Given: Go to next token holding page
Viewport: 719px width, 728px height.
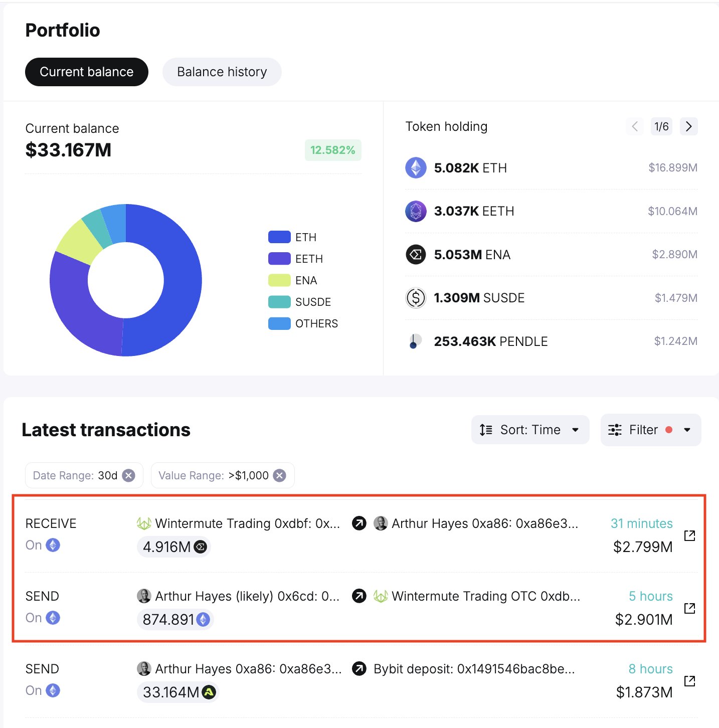Looking at the screenshot, I should (x=688, y=126).
